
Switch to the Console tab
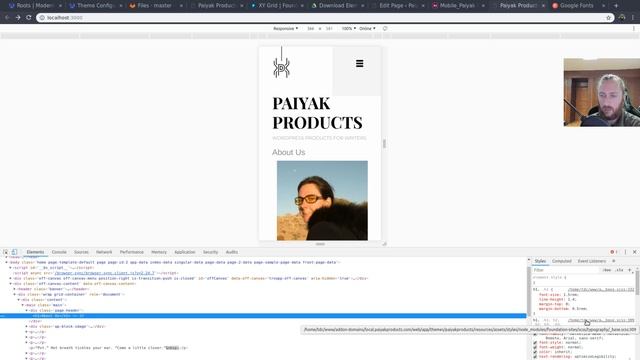click(x=59, y=252)
